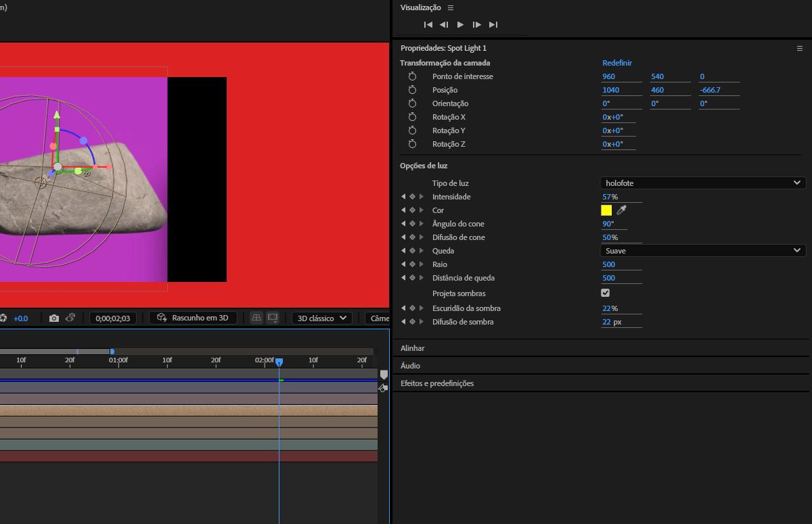Toggle the Rascunho em 3D button
Screen dimensions: 812x524
tap(193, 318)
